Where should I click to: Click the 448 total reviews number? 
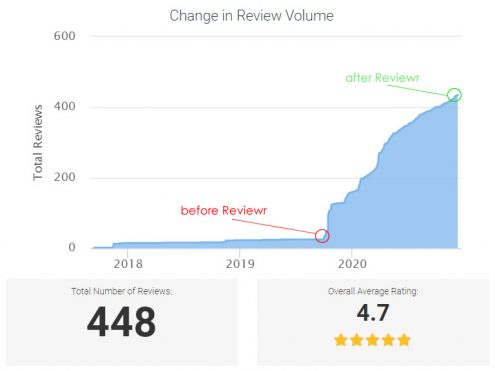pyautogui.click(x=121, y=322)
